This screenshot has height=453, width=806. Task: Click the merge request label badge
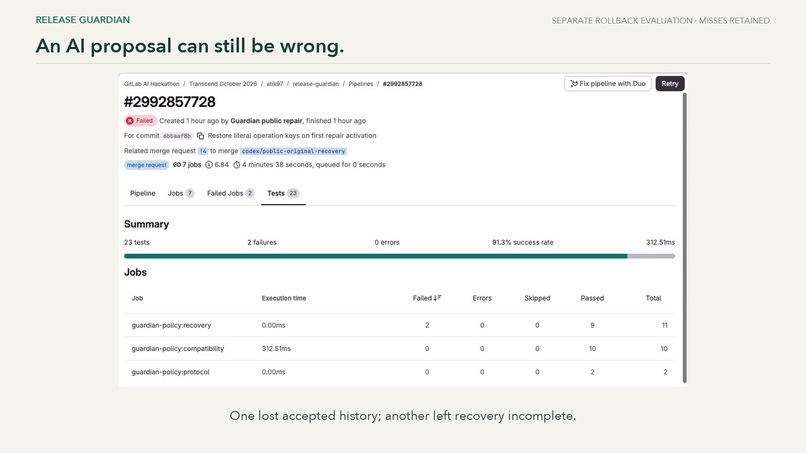click(x=146, y=165)
